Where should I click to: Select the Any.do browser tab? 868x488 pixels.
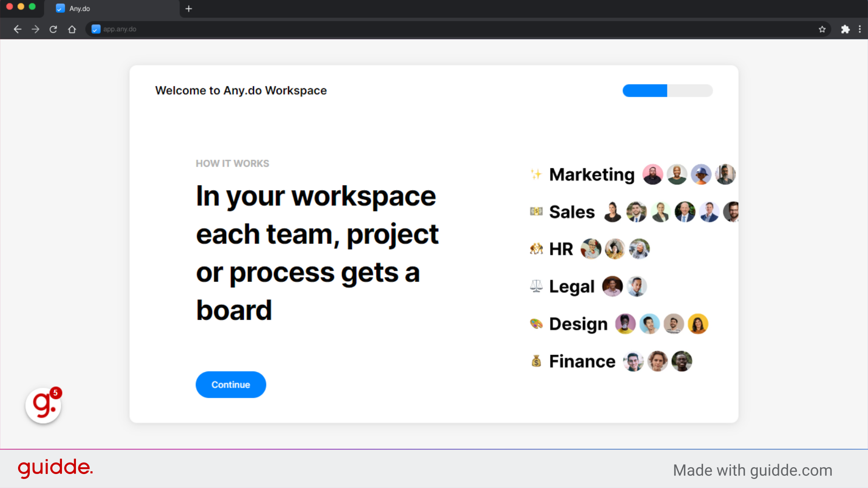[x=112, y=9]
